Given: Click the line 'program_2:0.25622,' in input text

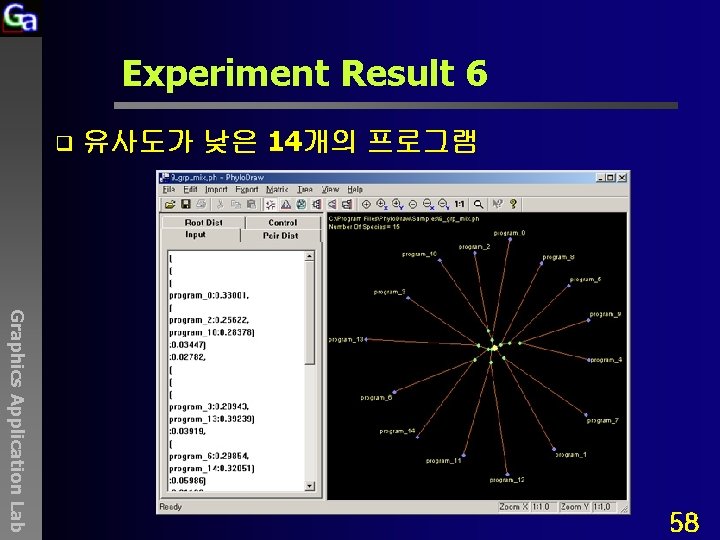Looking at the screenshot, I should pos(209,320).
